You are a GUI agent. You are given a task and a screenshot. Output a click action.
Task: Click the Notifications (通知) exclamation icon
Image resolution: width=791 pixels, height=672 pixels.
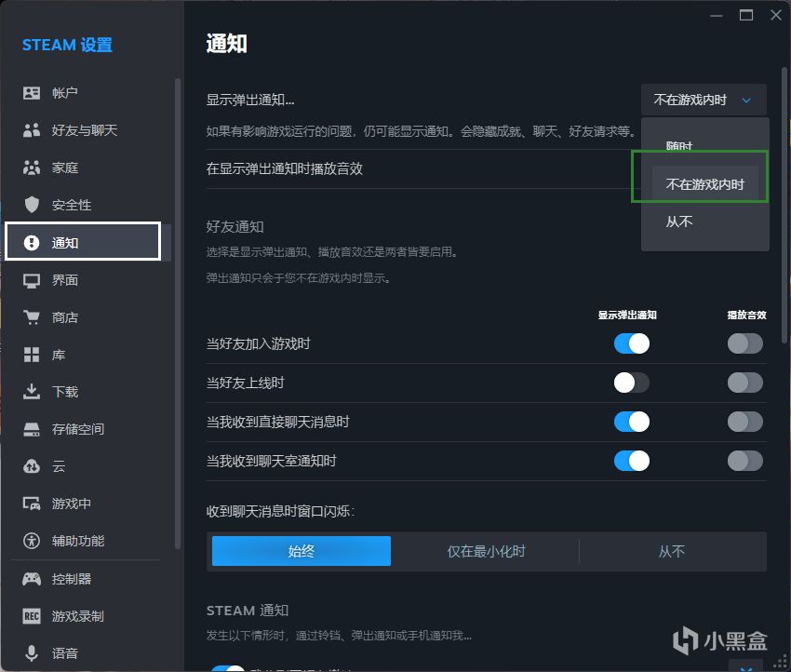(x=32, y=243)
